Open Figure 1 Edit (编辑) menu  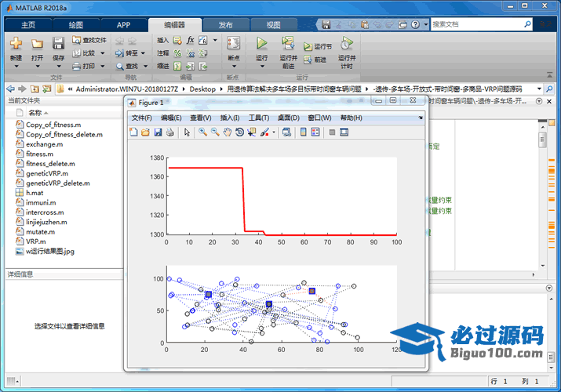point(171,118)
